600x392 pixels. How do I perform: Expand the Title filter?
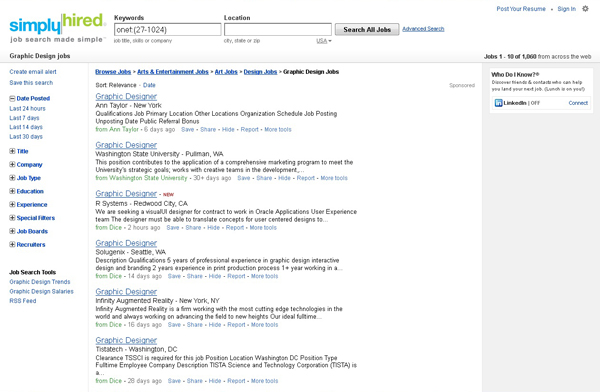pyautogui.click(x=12, y=151)
